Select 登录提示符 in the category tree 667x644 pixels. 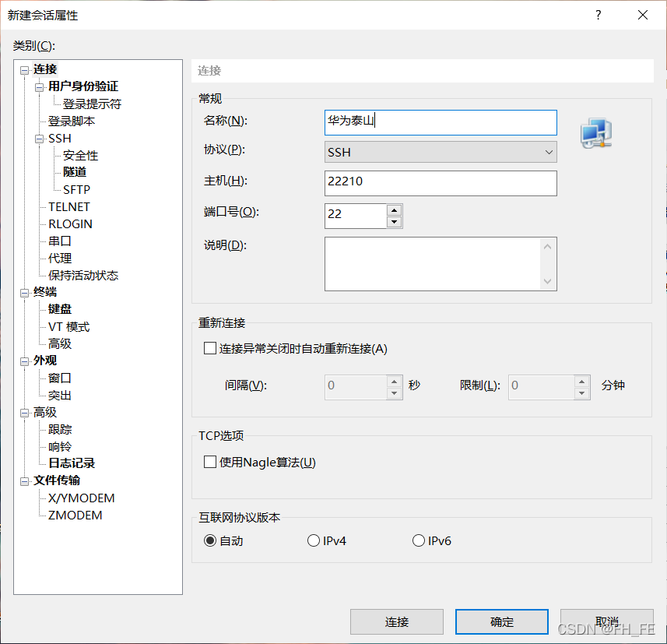(92, 104)
